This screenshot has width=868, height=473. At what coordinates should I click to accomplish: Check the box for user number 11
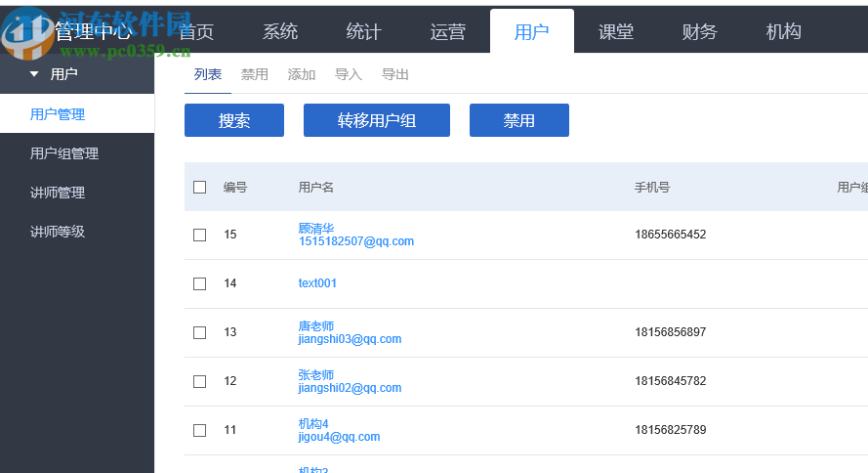[200, 430]
